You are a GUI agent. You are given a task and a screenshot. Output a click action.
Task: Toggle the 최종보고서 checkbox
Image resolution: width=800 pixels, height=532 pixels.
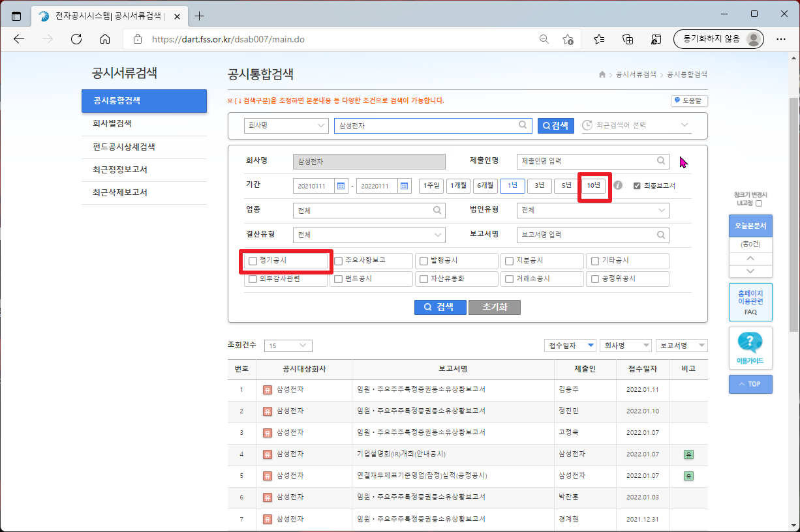tap(638, 186)
